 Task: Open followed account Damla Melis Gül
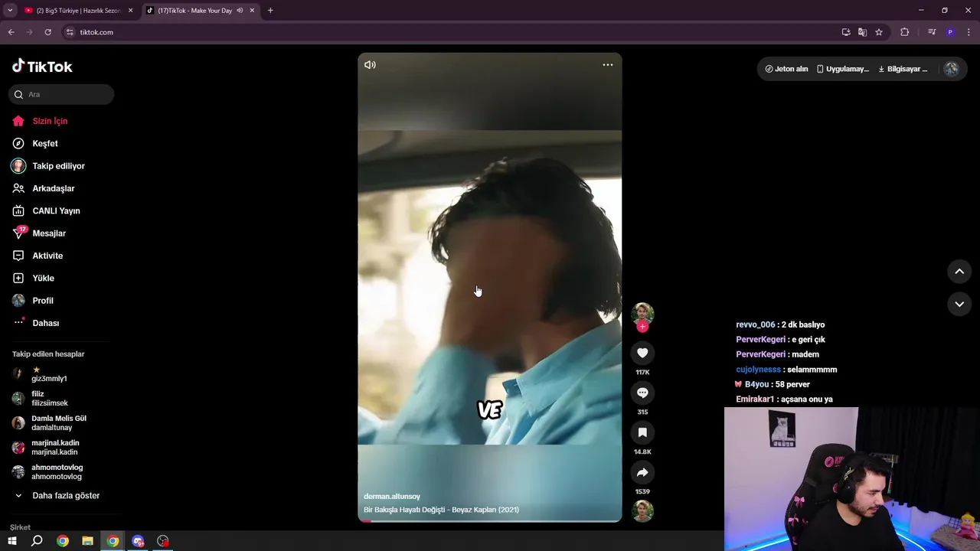click(58, 423)
